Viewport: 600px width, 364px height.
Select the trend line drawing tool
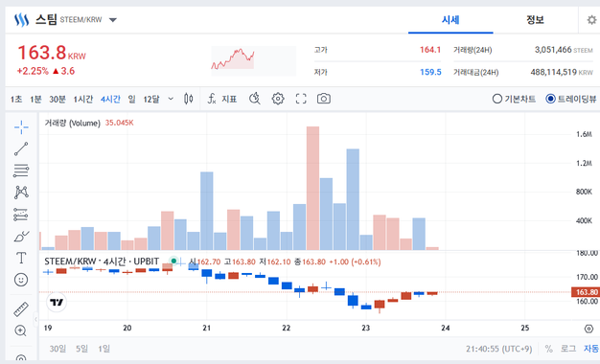[21, 148]
